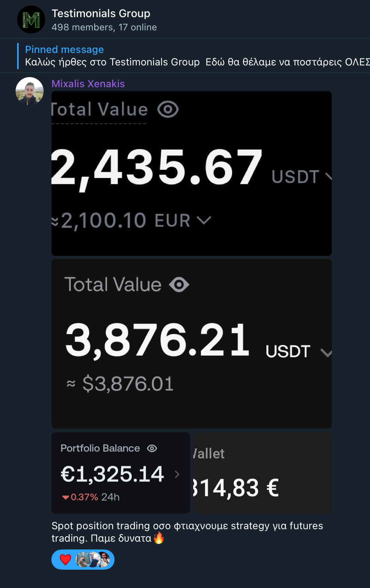Open the Testimonials Group logo avatar
Screen dimensions: 370x588
(31, 19)
